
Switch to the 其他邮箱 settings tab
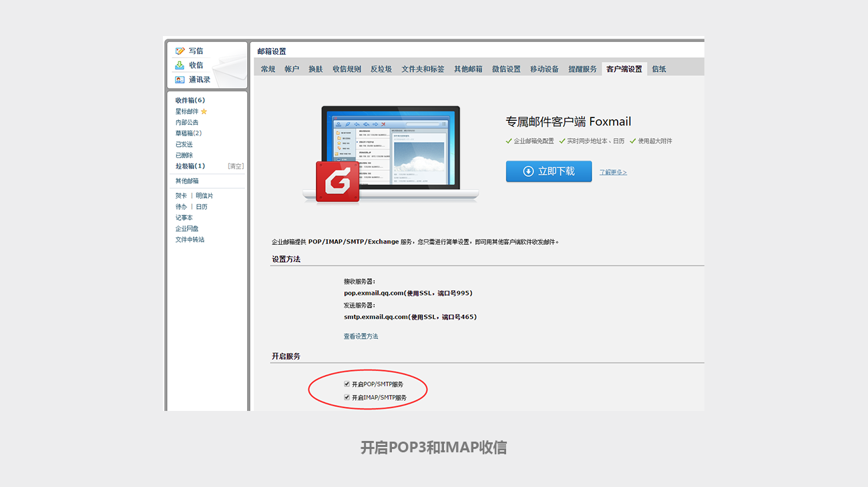click(468, 69)
